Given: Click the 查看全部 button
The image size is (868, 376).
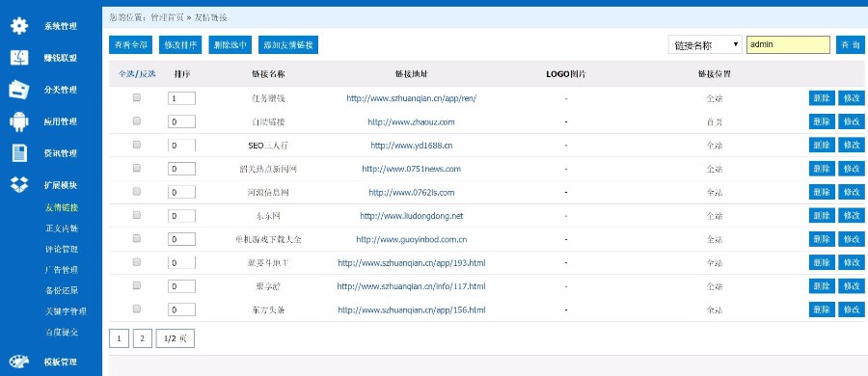Looking at the screenshot, I should click(x=130, y=45).
